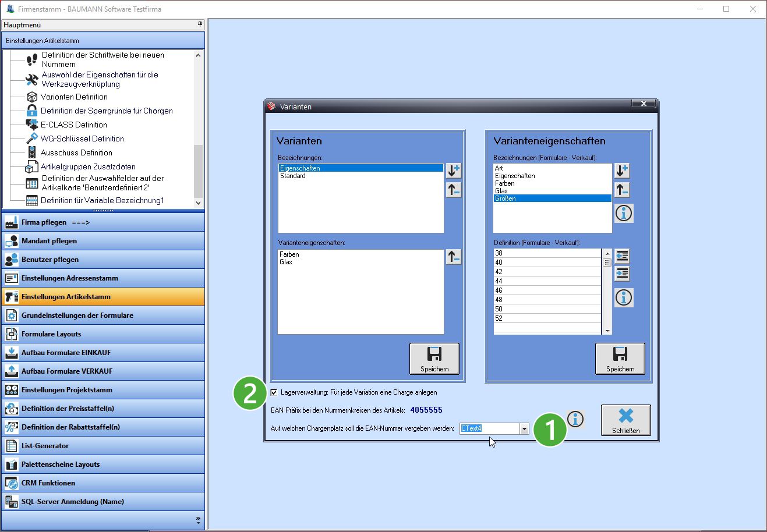Open Einstellungen Projektstamm section
The height and width of the screenshot is (532, 767).
tap(103, 390)
